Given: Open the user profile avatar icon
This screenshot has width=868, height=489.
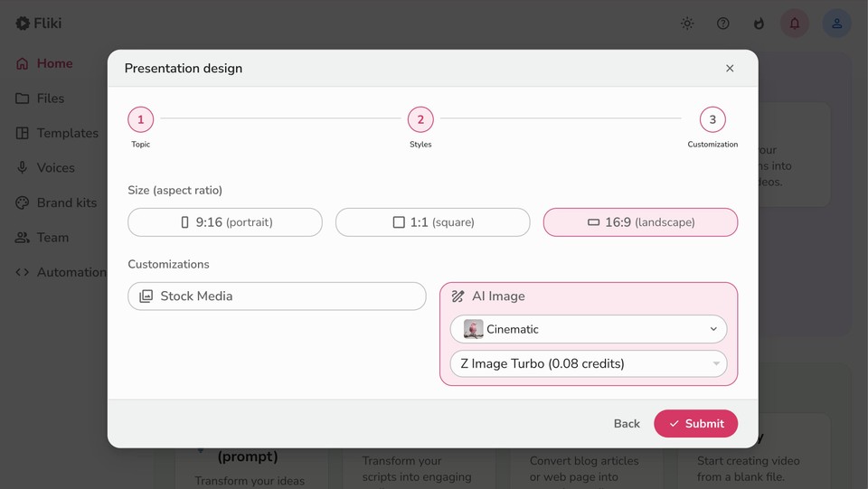Looking at the screenshot, I should [x=836, y=24].
